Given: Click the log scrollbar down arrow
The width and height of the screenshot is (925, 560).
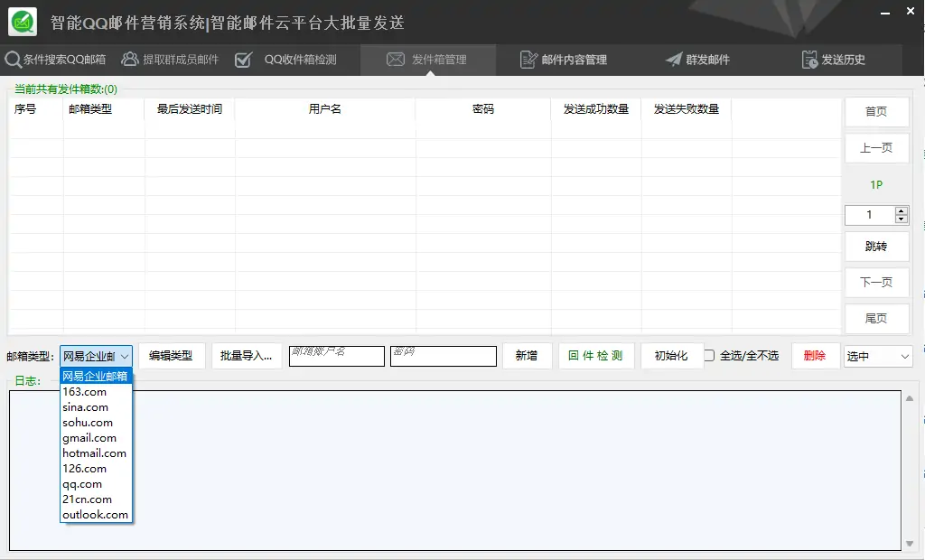Looking at the screenshot, I should click(909, 544).
